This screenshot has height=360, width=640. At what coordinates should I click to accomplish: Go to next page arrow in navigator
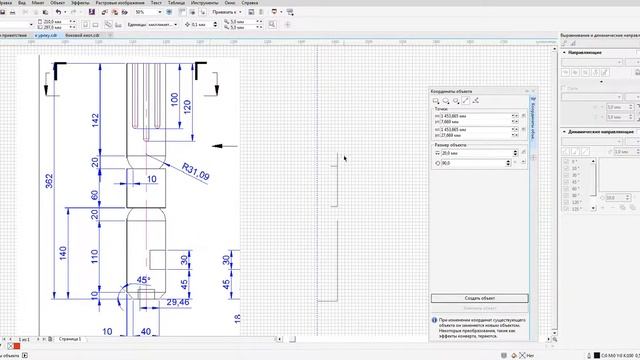[x=38, y=339]
